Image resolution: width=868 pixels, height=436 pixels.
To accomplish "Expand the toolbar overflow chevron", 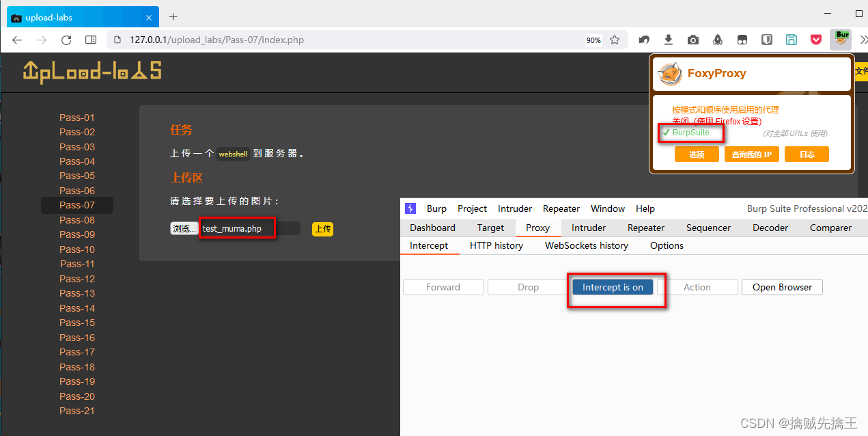I will (x=863, y=40).
